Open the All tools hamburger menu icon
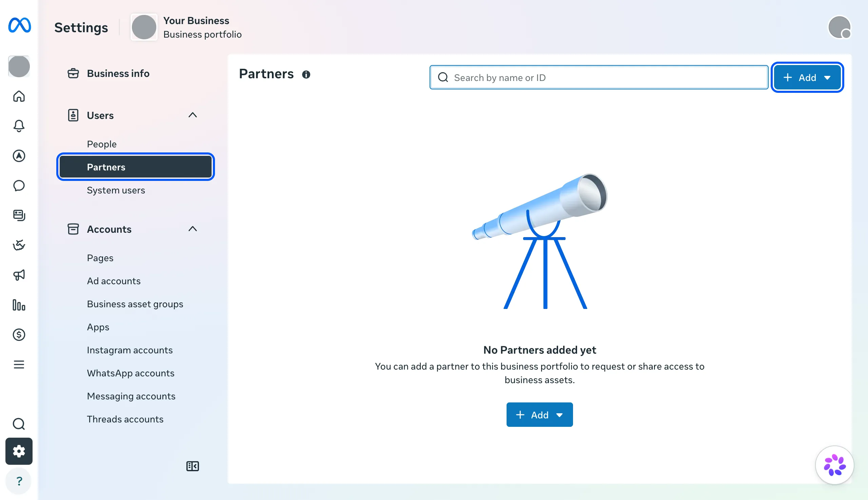 pyautogui.click(x=19, y=364)
